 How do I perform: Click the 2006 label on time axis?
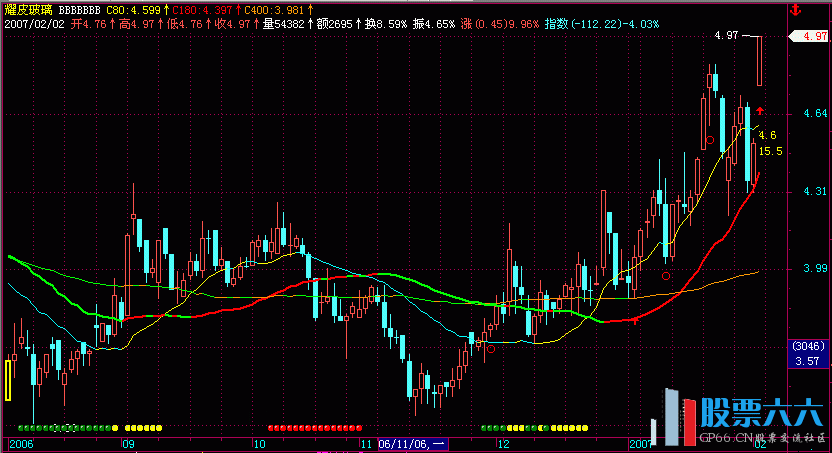(x=22, y=442)
